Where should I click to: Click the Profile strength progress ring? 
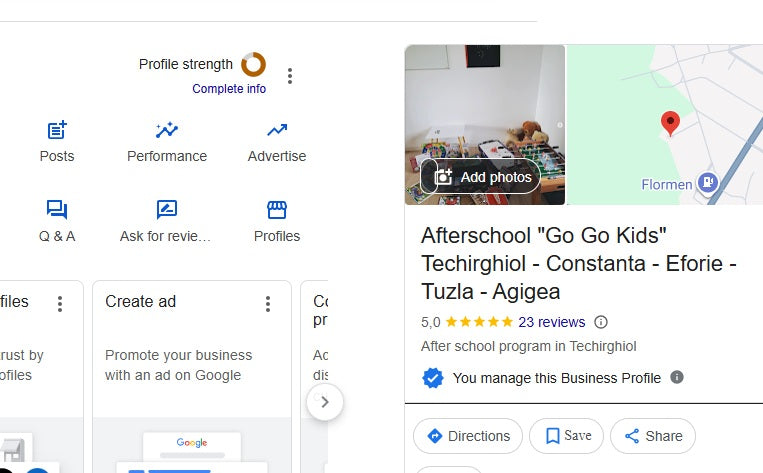pos(253,64)
